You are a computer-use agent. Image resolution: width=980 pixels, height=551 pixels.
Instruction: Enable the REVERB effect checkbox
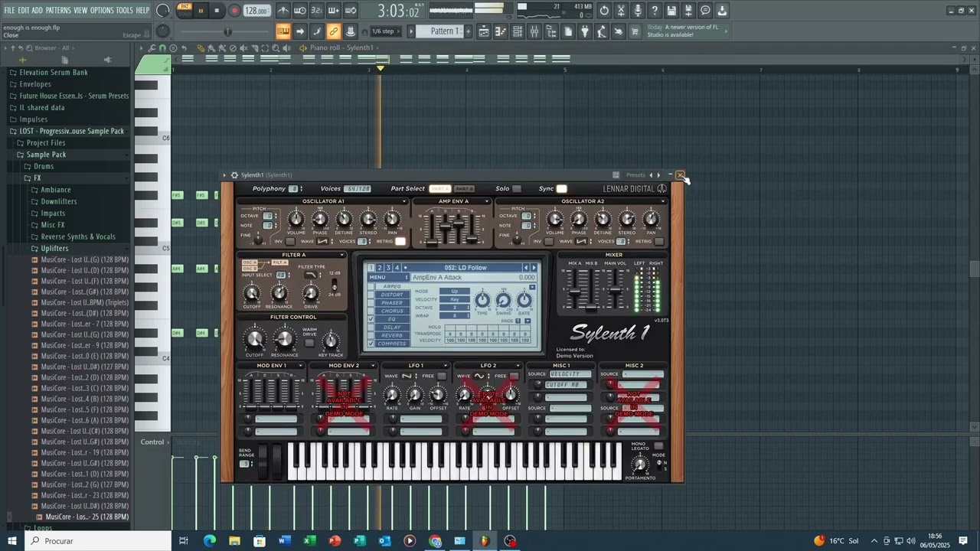(x=371, y=335)
